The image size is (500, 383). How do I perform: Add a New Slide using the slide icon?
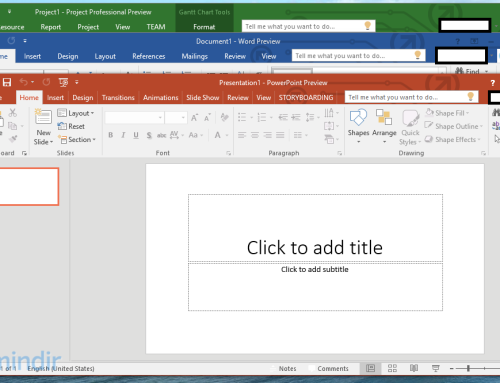tap(43, 117)
